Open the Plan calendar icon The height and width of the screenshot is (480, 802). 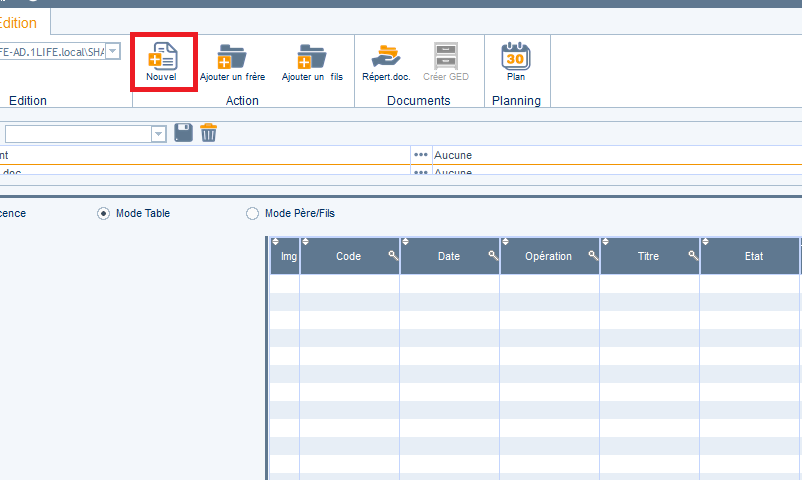(515, 56)
